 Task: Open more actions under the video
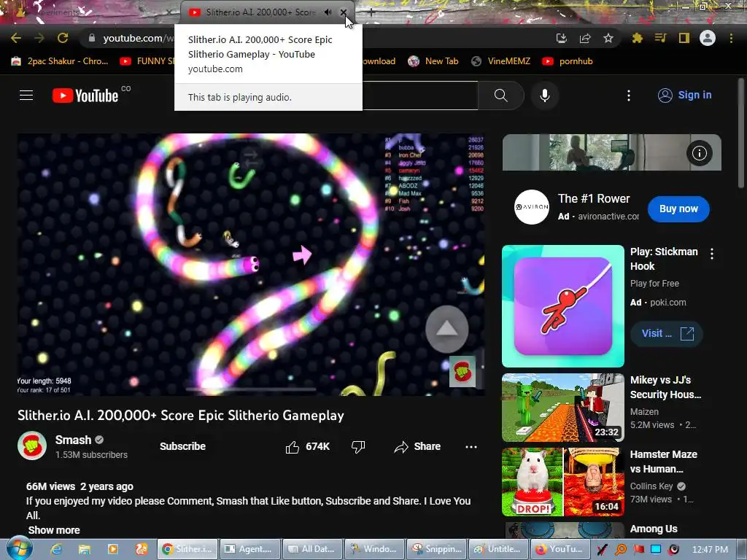471,447
